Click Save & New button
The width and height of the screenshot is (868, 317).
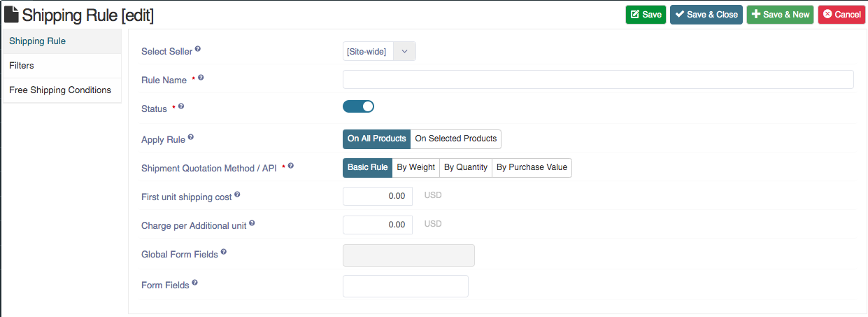pos(781,15)
